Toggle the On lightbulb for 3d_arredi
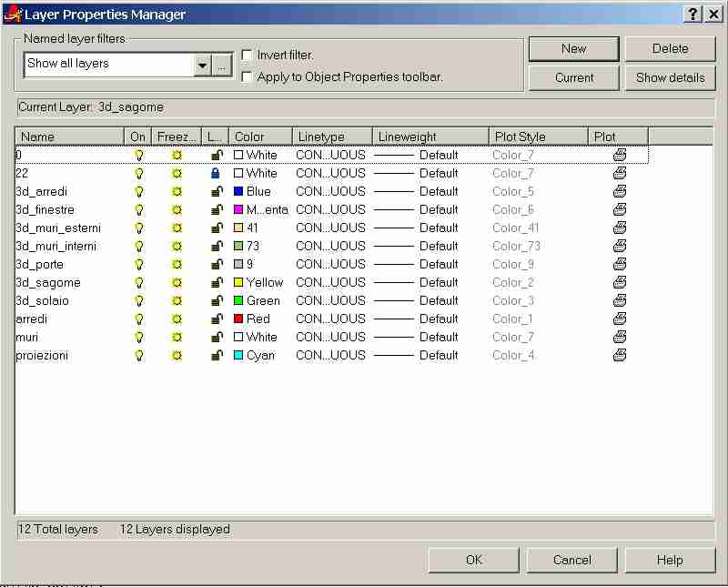Viewport: 728px width, 587px height. 139,192
